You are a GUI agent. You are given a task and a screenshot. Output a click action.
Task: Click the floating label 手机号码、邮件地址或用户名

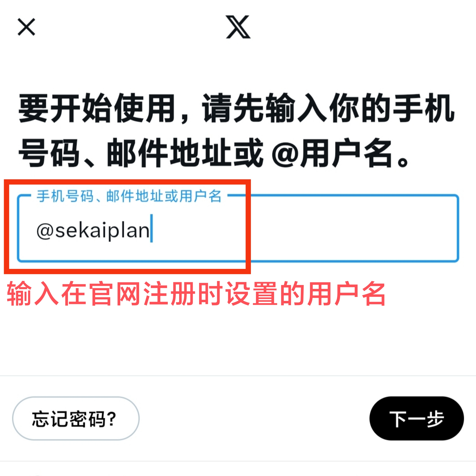point(129,196)
